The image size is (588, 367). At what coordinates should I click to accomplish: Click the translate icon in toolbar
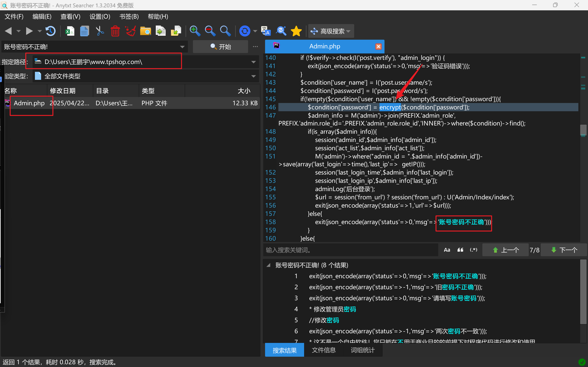[266, 31]
